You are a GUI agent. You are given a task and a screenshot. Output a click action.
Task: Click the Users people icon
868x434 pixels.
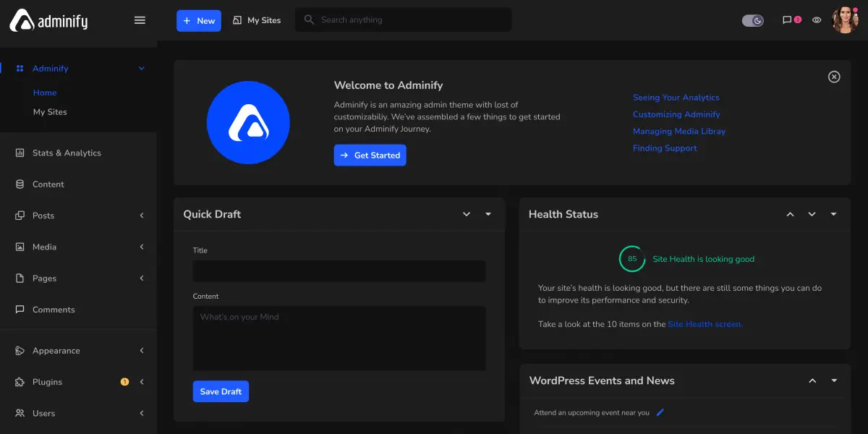tap(20, 413)
